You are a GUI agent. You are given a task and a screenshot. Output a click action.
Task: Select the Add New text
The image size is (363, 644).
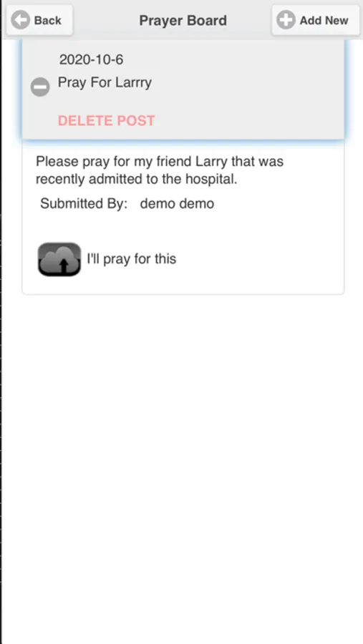tap(324, 20)
